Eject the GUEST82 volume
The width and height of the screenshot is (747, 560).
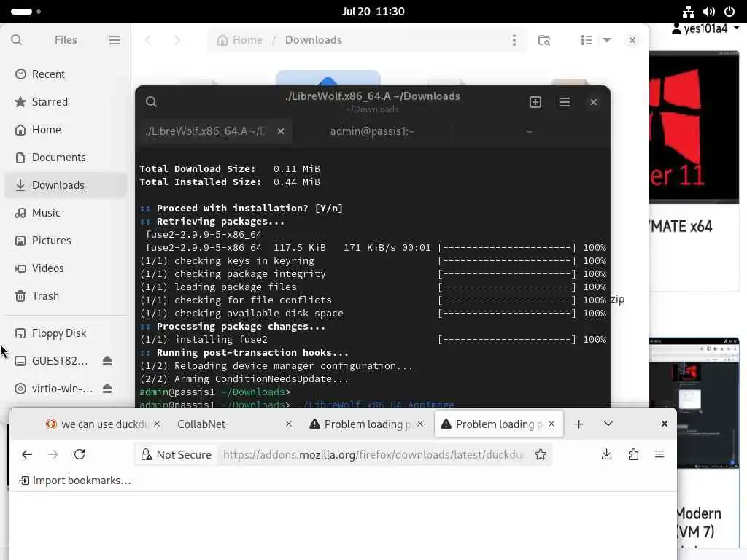point(107,361)
